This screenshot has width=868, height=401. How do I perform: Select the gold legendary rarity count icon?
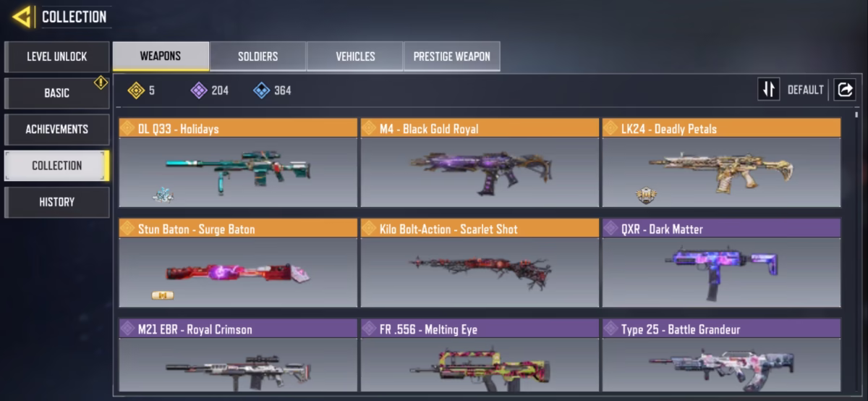tap(136, 90)
